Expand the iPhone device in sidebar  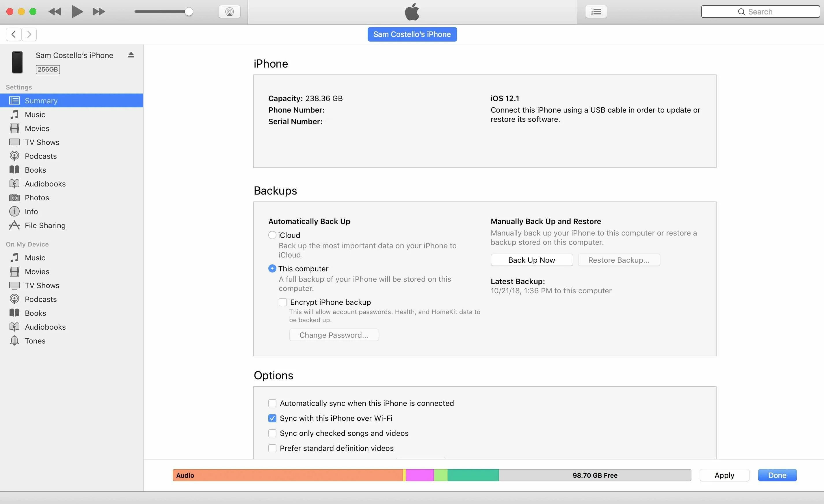[x=132, y=55]
